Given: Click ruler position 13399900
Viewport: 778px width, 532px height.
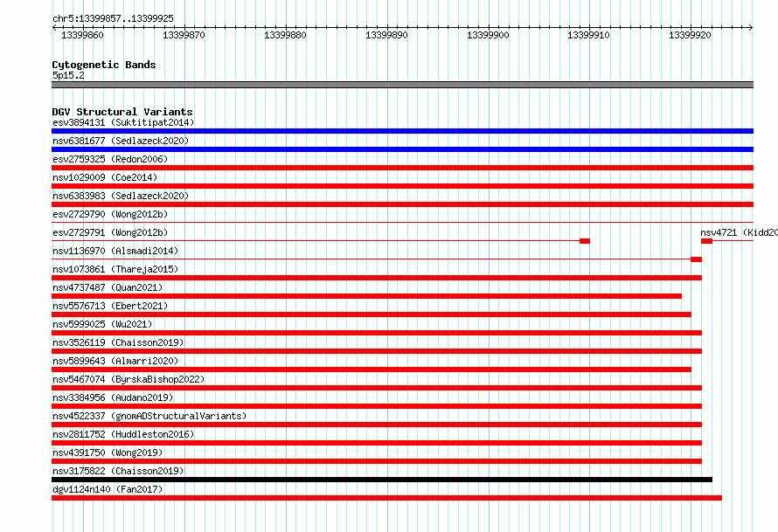Looking at the screenshot, I should coord(488,35).
